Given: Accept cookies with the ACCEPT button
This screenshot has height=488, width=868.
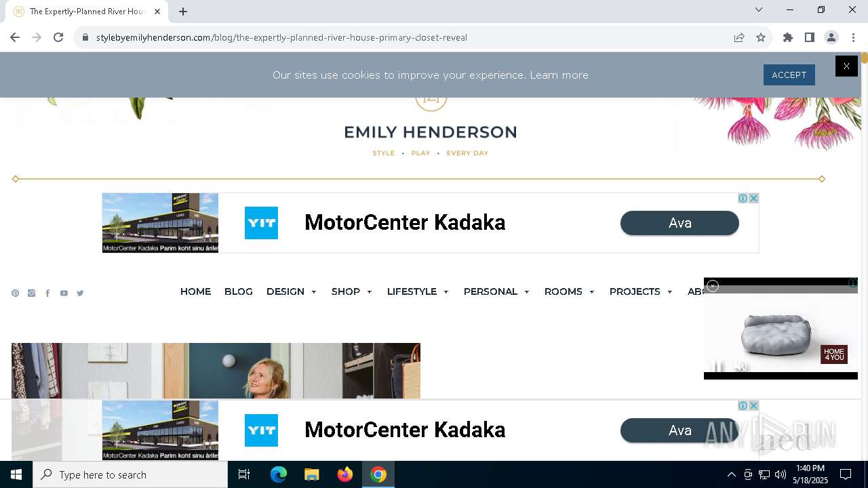Looking at the screenshot, I should pos(789,75).
